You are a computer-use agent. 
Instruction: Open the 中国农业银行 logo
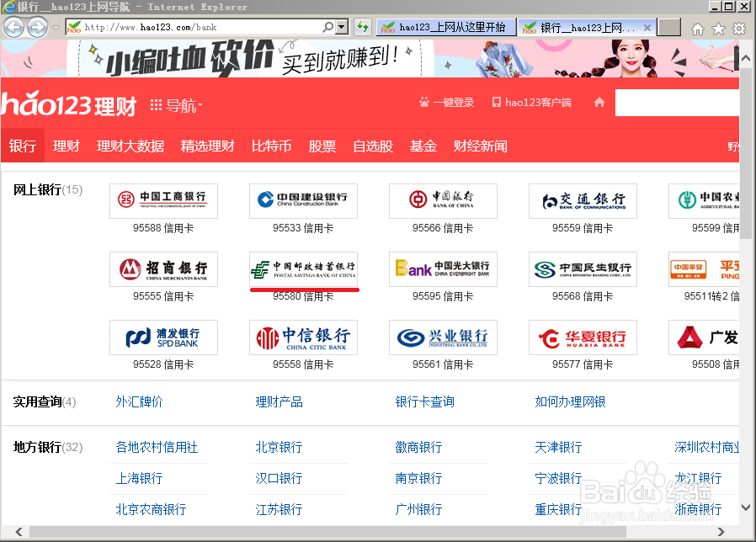704,200
